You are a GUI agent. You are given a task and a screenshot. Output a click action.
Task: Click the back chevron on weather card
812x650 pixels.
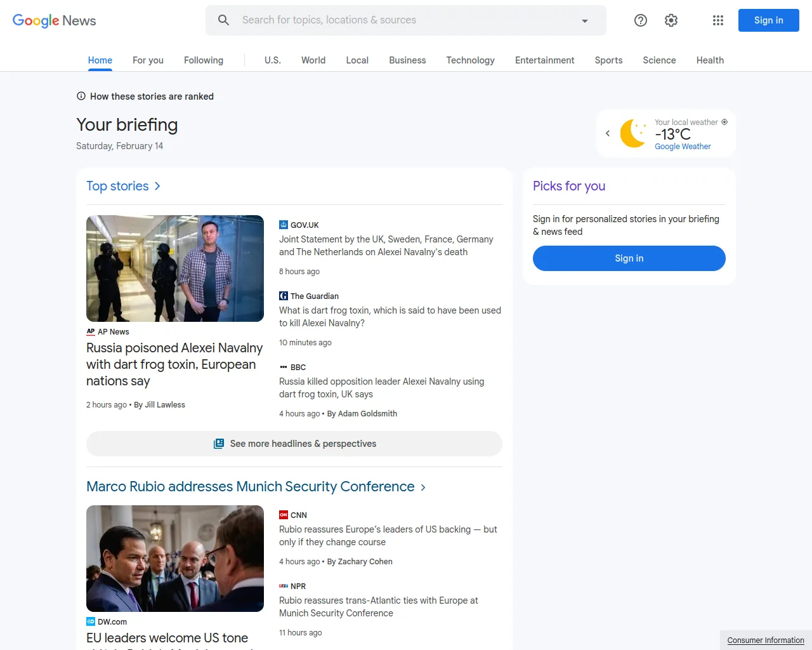coord(607,133)
